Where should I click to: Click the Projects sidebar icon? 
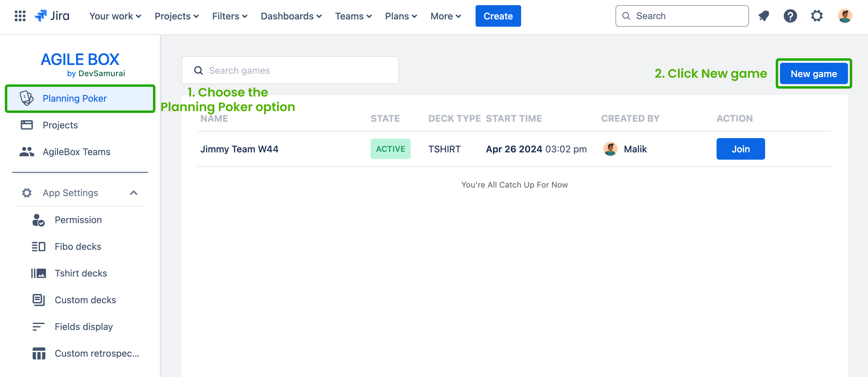[27, 125]
